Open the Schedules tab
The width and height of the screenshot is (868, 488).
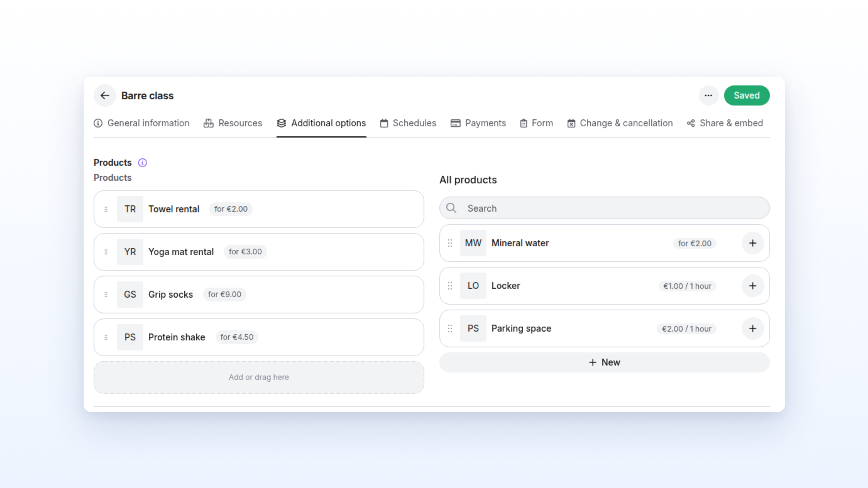pos(408,123)
